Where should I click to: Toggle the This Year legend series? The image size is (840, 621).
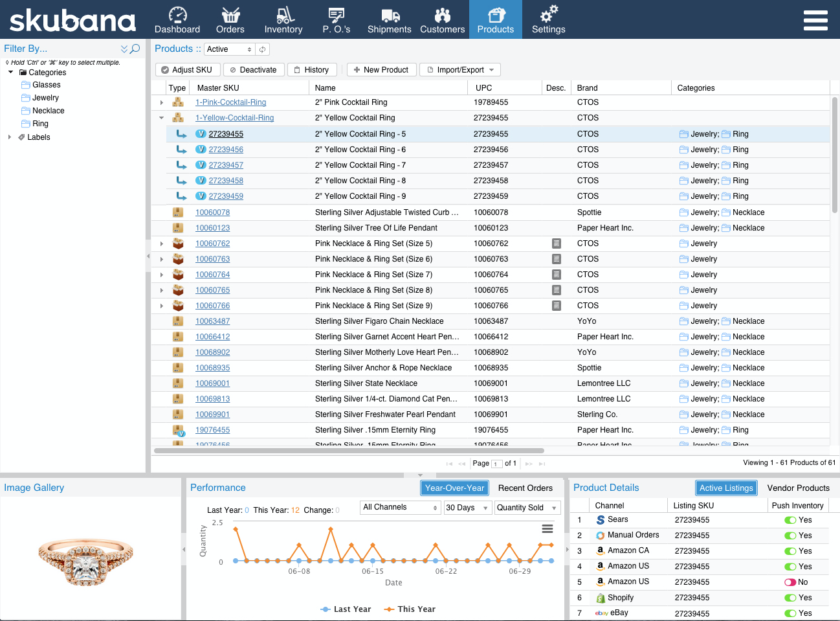[410, 609]
